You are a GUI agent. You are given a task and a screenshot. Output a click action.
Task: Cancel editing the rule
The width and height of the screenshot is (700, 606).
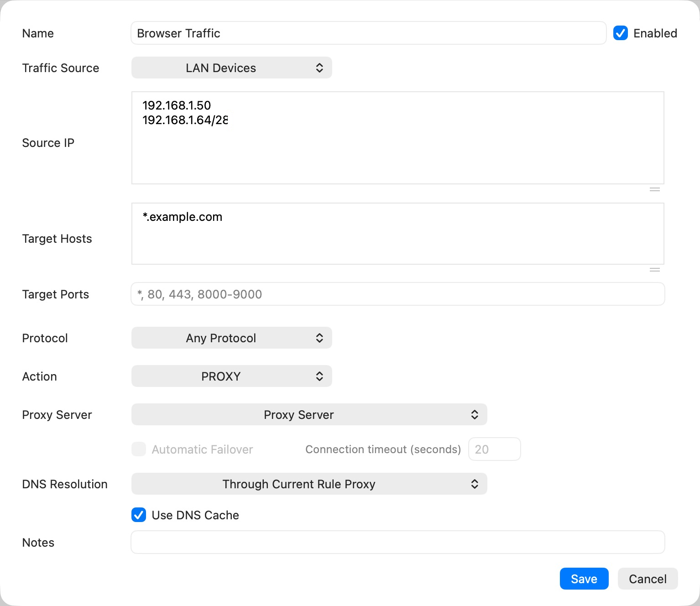tap(648, 579)
